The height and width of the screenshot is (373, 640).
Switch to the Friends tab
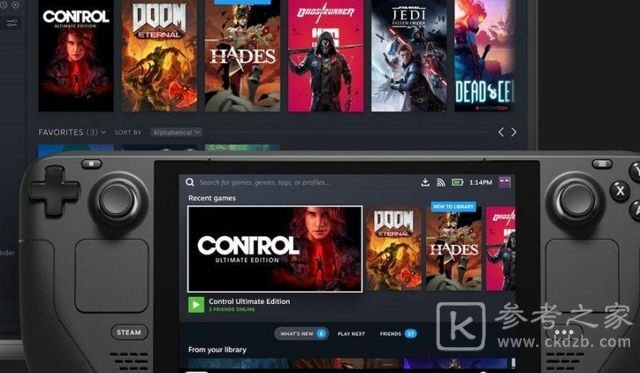(x=398, y=334)
